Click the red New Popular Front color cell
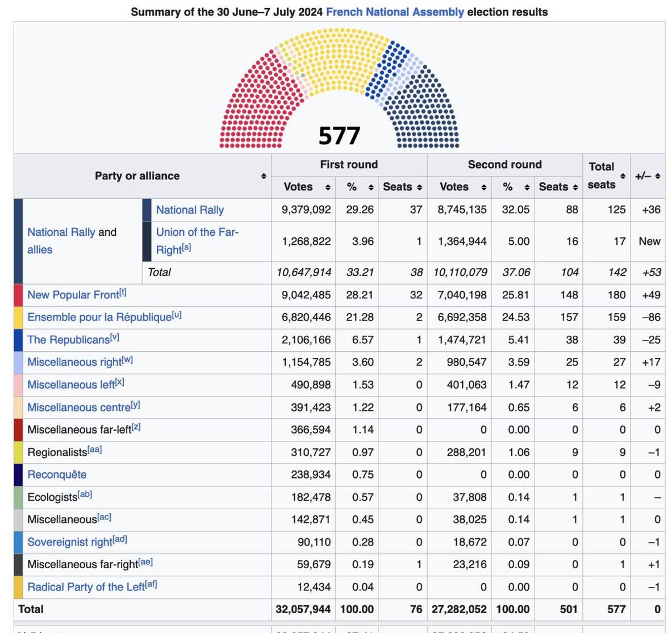672x633 pixels. click(x=18, y=295)
